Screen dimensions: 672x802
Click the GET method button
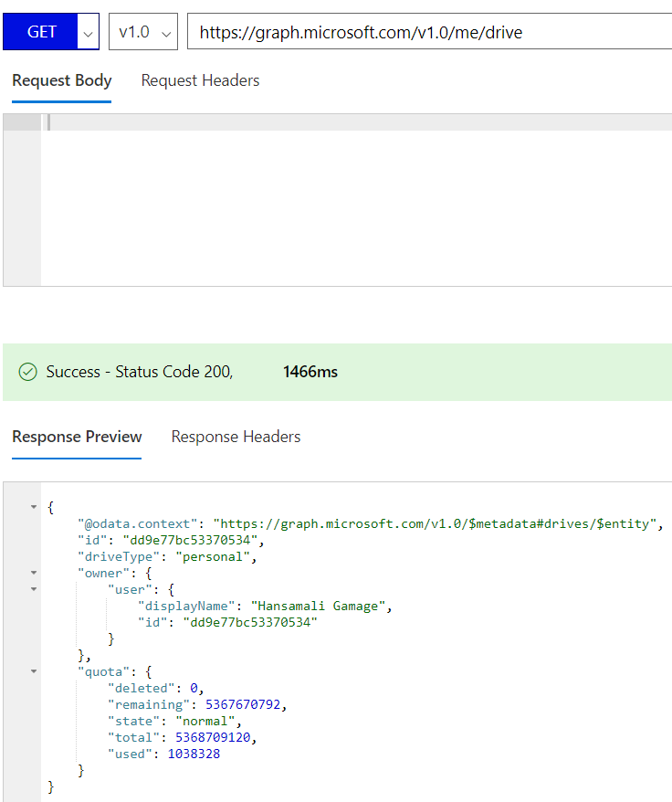click(40, 32)
